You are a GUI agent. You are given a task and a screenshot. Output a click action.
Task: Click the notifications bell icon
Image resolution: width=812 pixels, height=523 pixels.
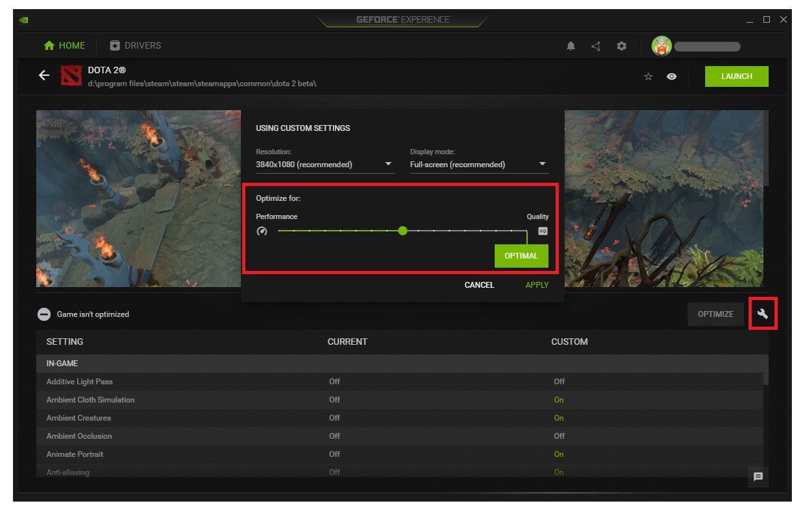(x=570, y=46)
